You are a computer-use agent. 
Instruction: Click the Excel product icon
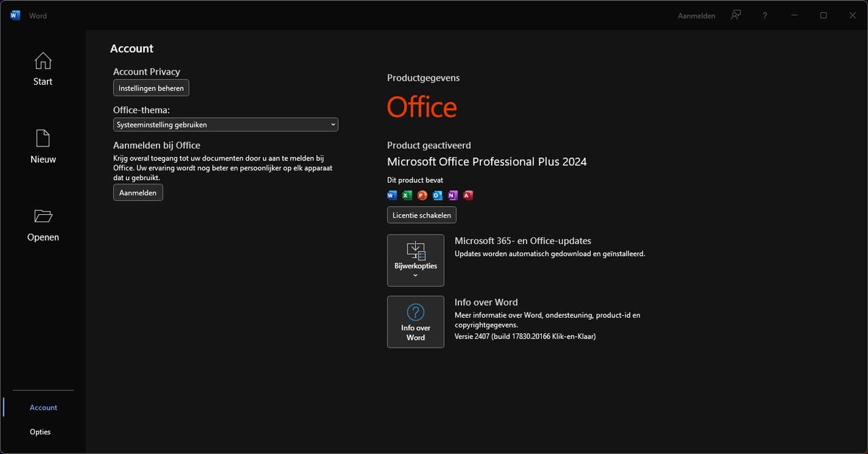(x=407, y=195)
